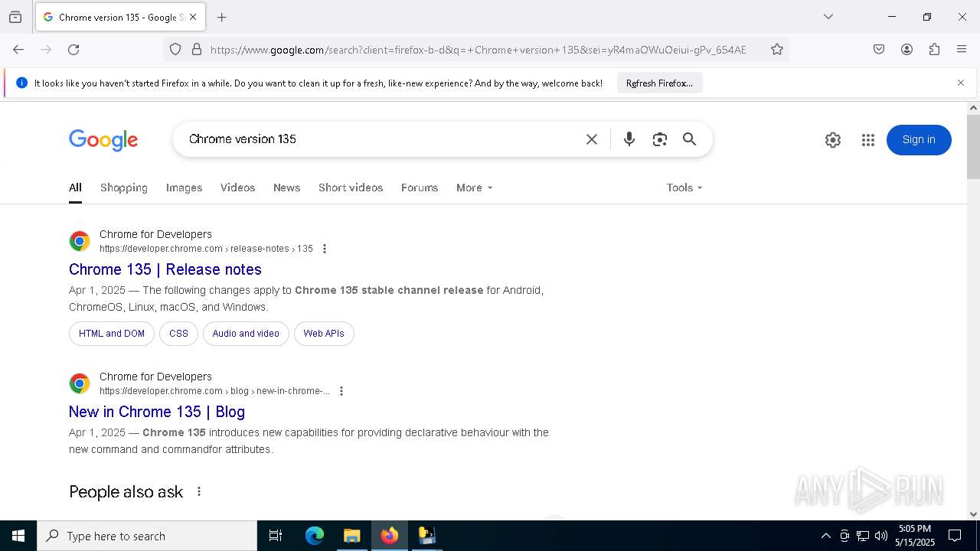Click the Sign in button
The height and width of the screenshot is (551, 980).
coord(919,139)
